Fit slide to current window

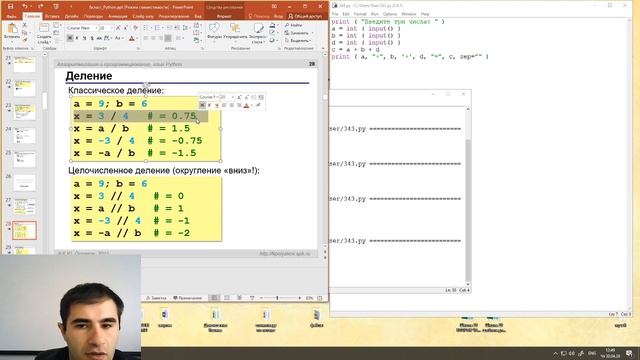[x=320, y=298]
